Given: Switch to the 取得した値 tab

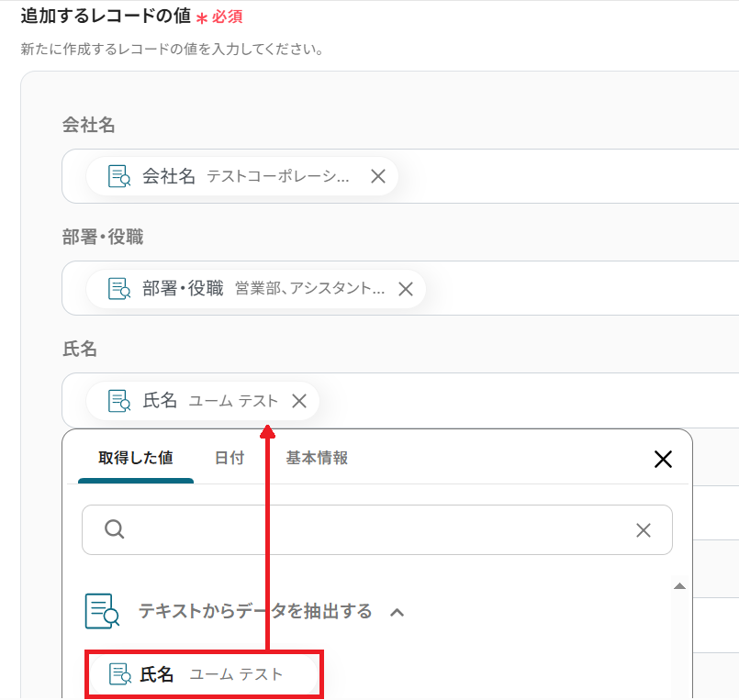Looking at the screenshot, I should [136, 458].
